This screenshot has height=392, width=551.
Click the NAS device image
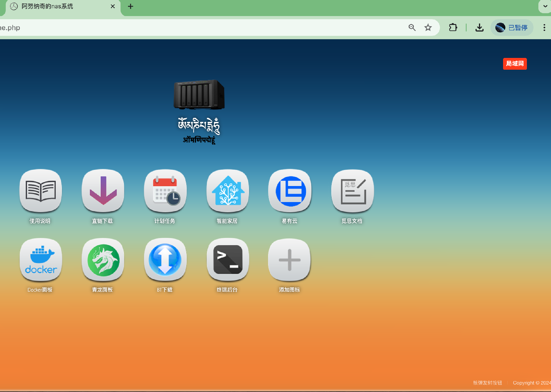(199, 95)
